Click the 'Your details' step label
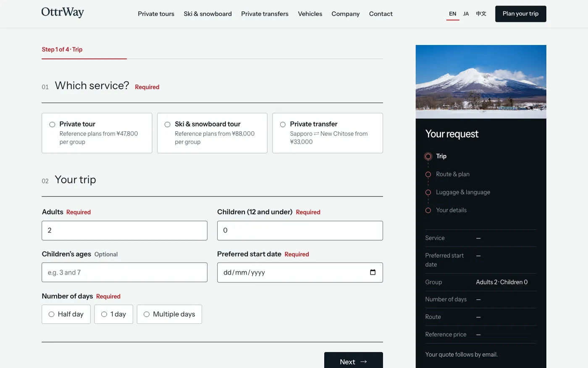This screenshot has width=588, height=368. [451, 210]
